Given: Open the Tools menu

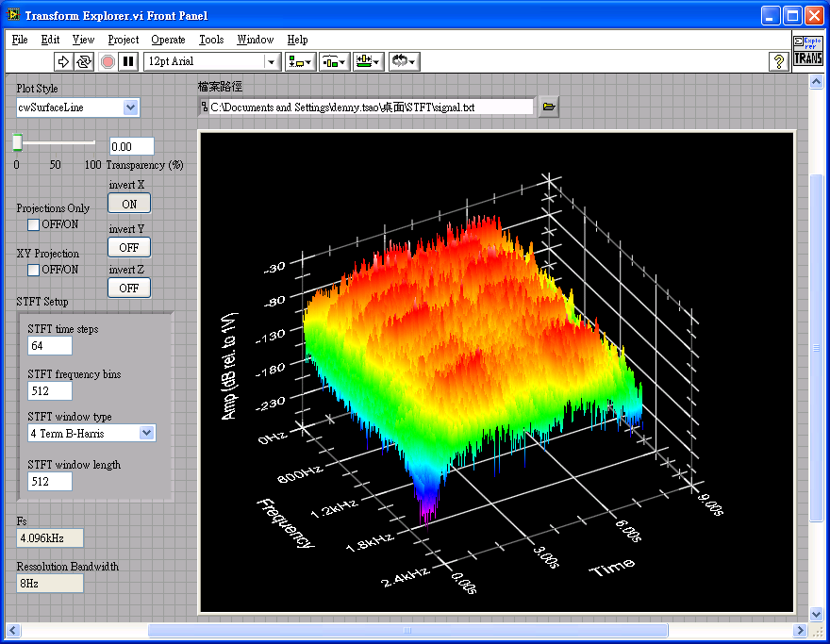Looking at the screenshot, I should 210,40.
